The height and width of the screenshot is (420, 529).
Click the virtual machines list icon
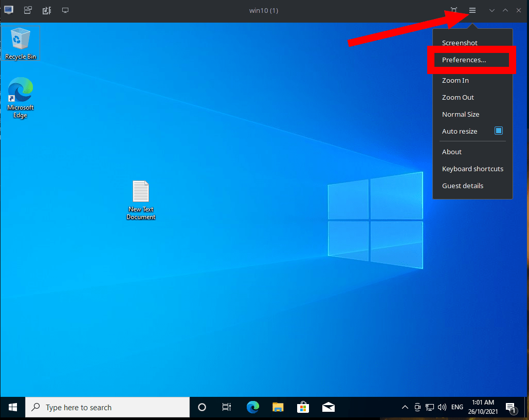pos(27,10)
